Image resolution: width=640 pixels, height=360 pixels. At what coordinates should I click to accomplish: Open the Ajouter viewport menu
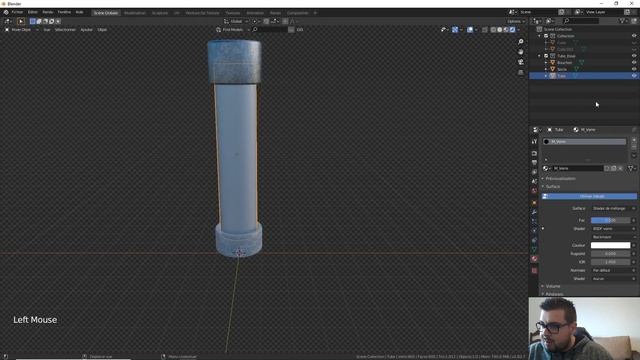click(86, 30)
